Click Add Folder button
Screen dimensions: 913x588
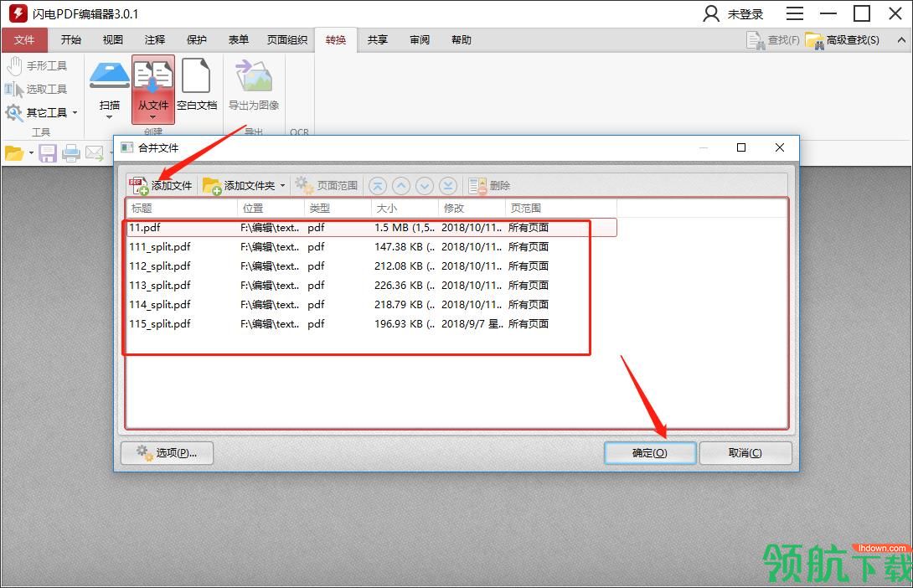tap(239, 186)
